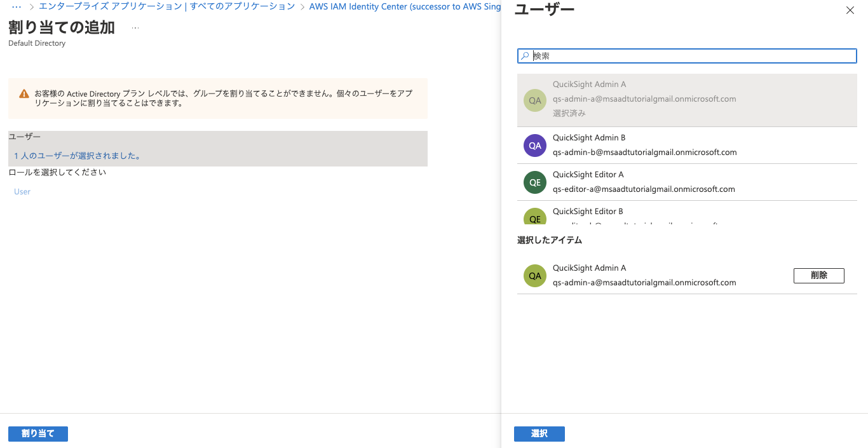Click the User role link
868x448 pixels.
[22, 191]
